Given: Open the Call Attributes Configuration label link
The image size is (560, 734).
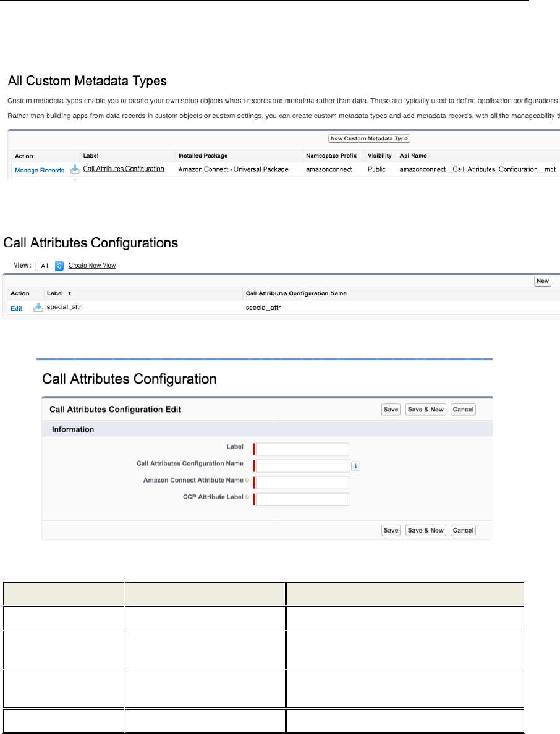Looking at the screenshot, I should [x=124, y=169].
